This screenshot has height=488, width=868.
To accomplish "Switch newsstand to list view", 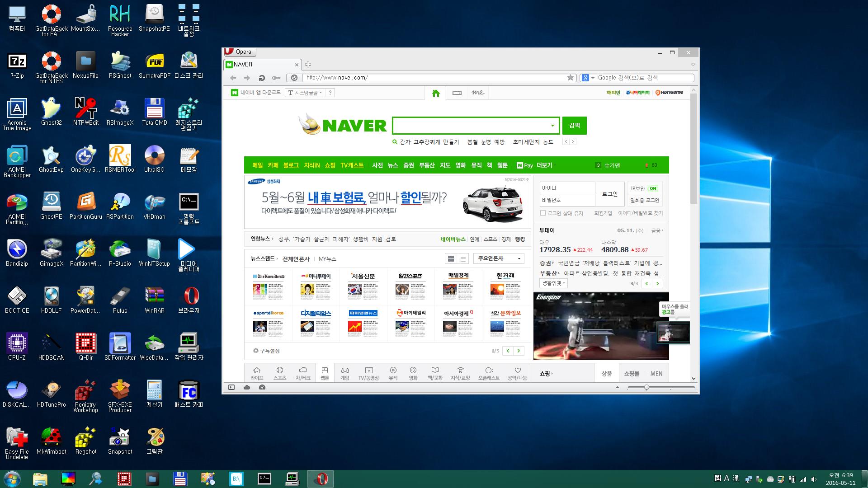I will [x=462, y=258].
